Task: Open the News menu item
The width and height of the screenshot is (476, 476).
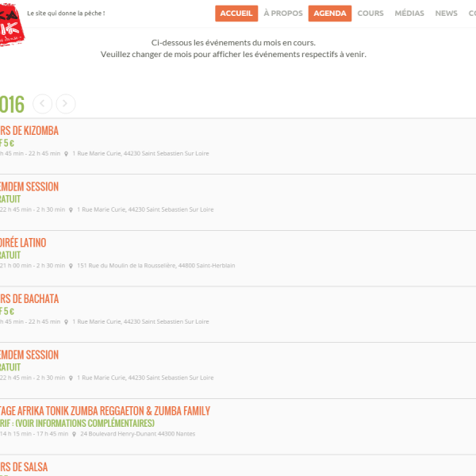Action: click(446, 13)
